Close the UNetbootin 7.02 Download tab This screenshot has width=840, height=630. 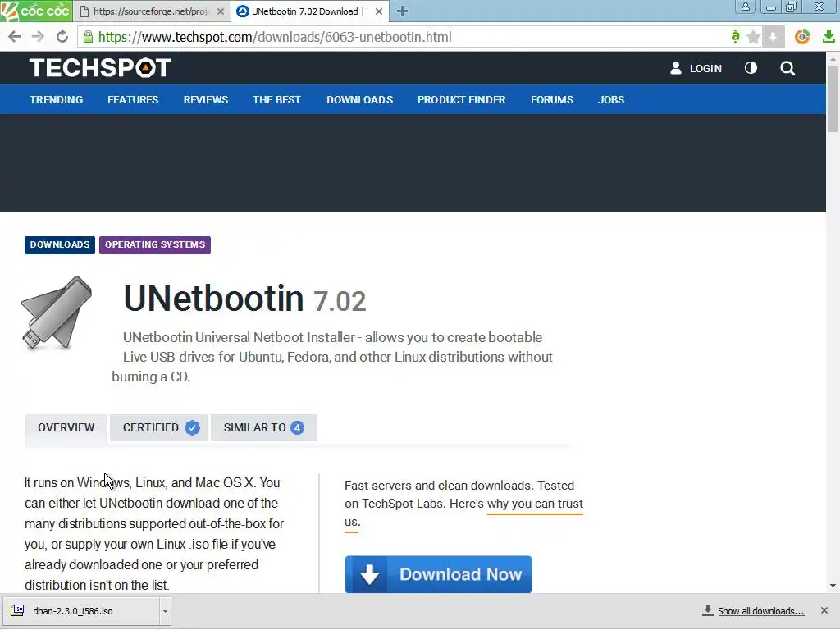[379, 11]
